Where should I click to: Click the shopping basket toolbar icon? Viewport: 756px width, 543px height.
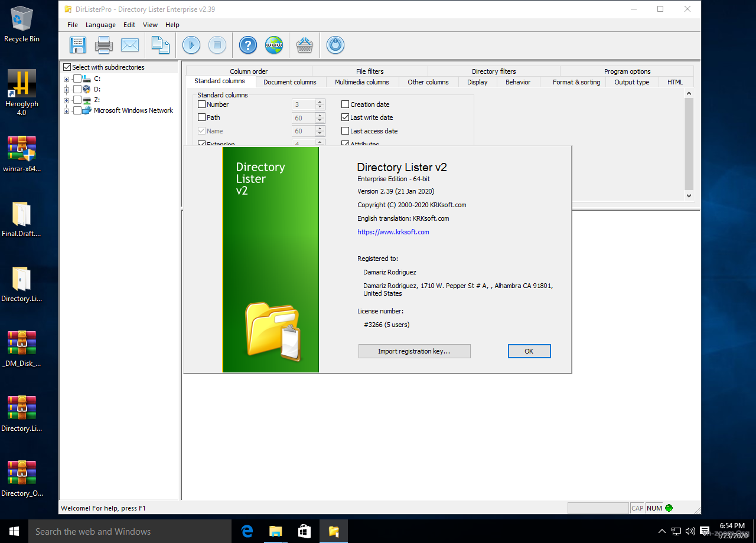(x=305, y=45)
